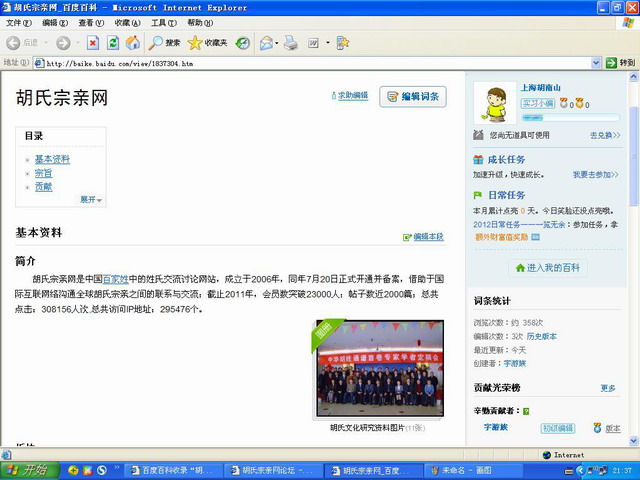Open the 基本资料 contents link
This screenshot has width=640, height=480.
pos(52,159)
